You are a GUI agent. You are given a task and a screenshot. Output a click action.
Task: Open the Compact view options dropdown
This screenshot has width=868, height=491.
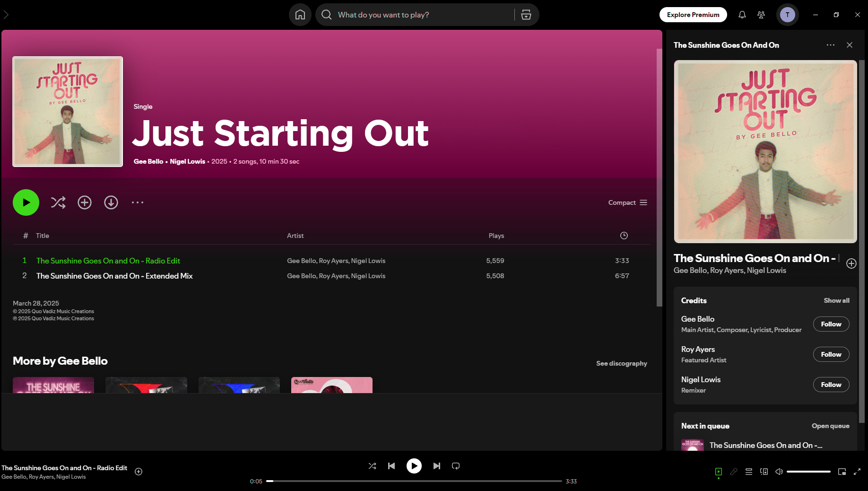coord(627,202)
